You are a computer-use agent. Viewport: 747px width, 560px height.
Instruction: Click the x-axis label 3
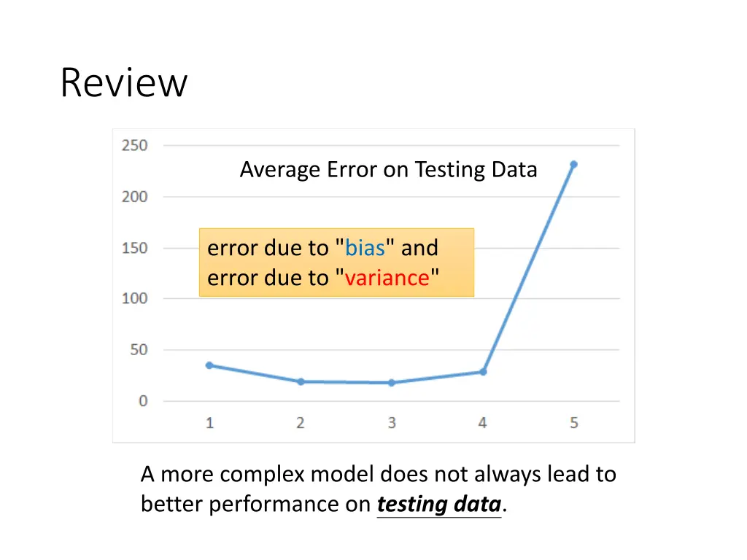[392, 423]
